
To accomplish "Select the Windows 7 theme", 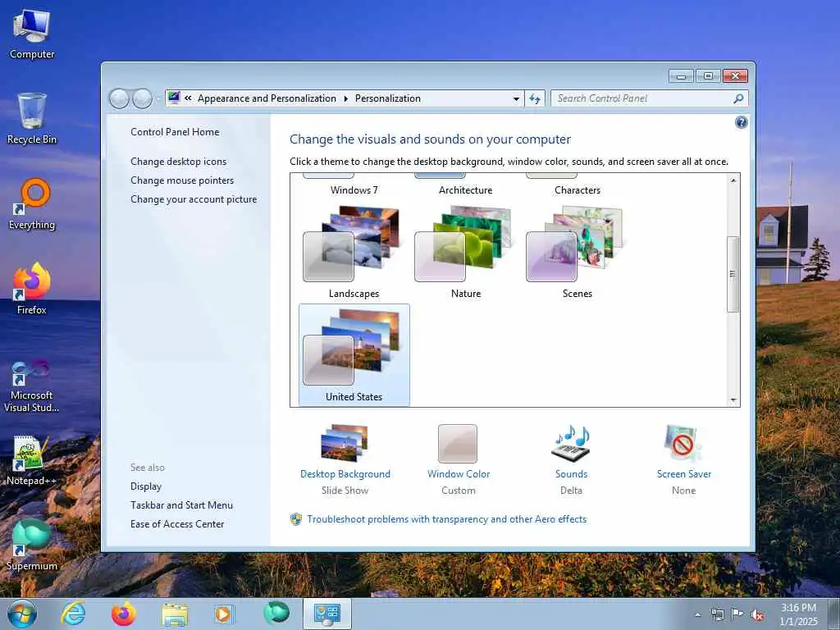I will [x=354, y=186].
